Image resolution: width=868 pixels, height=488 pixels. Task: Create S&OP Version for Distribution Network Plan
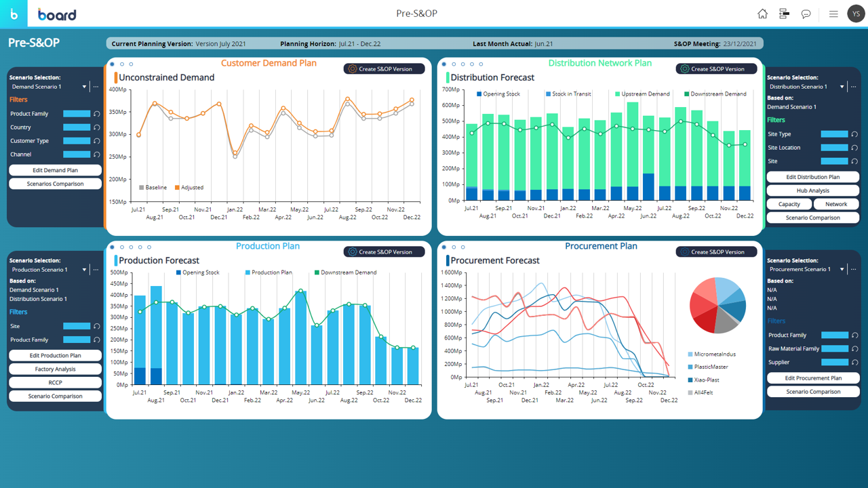(x=716, y=69)
